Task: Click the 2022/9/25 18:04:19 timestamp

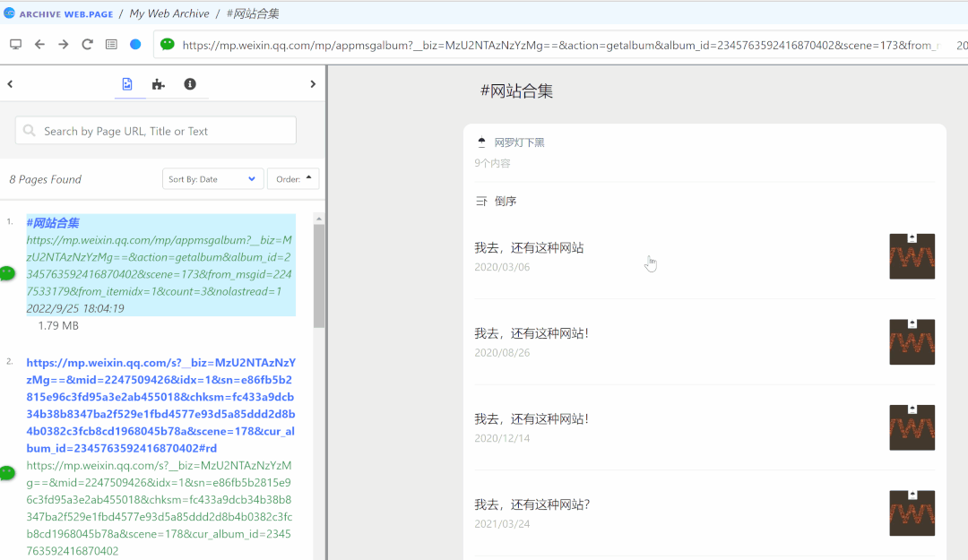Action: click(75, 308)
